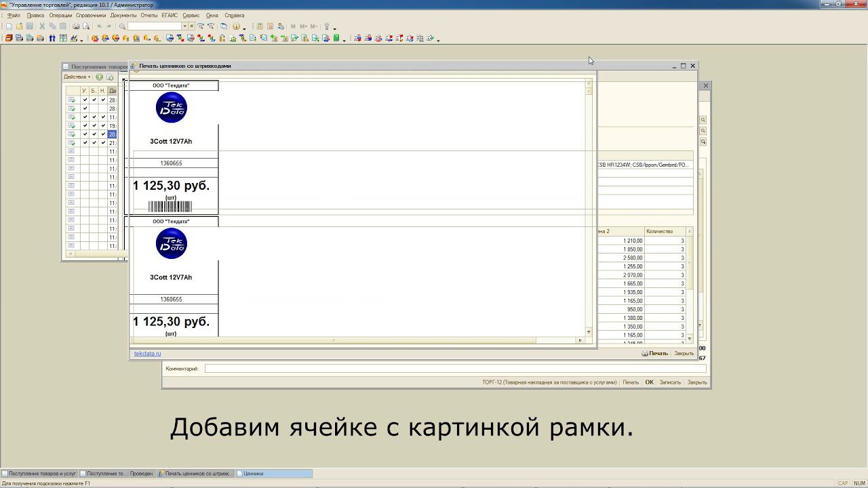Open the calculator icon in the toolbar
Screen dimensions: 868x488
(259, 26)
